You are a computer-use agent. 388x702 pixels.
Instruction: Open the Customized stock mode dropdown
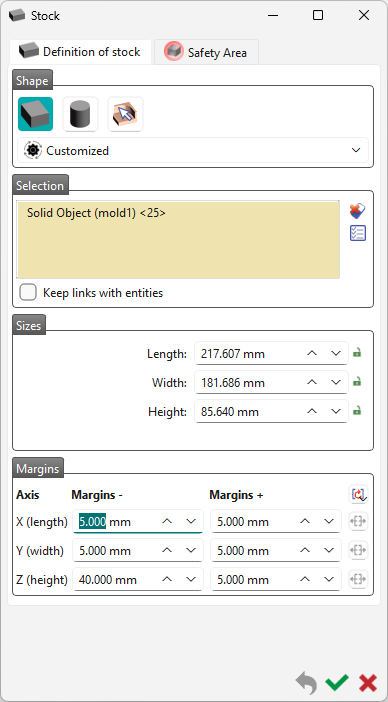193,150
